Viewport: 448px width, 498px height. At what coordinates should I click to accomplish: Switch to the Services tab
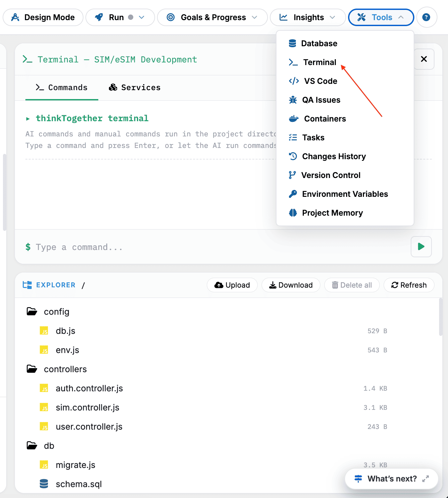(135, 88)
